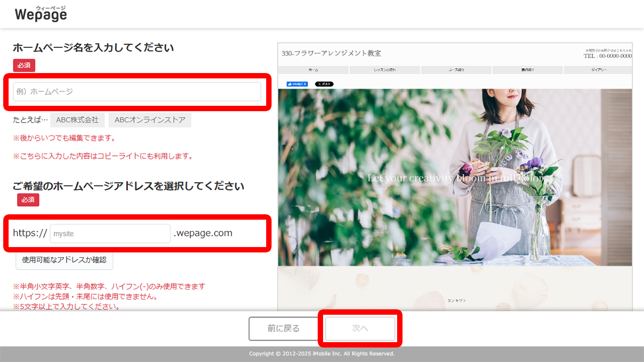Screen dimensions: 644x362
Task: Open the レッスンの流れ tab in the preview
Action: [384, 69]
